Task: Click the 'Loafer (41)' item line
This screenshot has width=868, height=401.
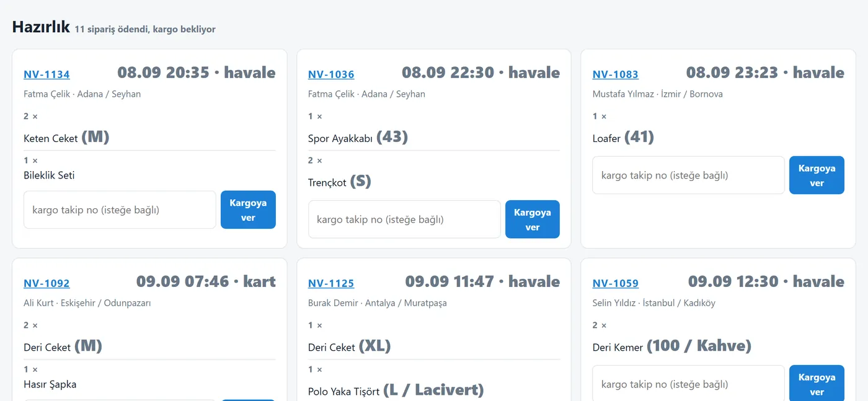Action: pos(623,137)
